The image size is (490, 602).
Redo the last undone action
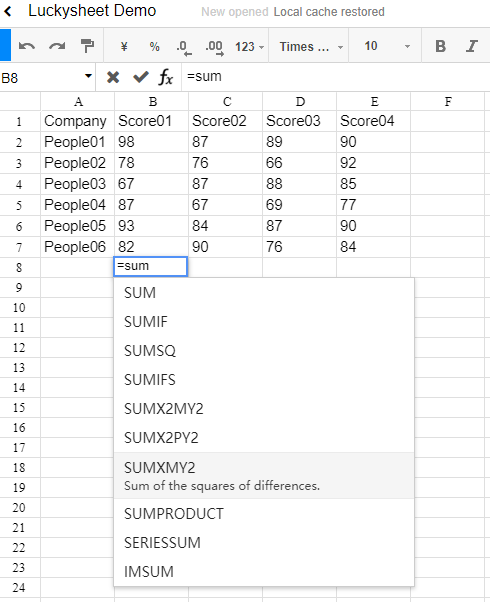[57, 46]
